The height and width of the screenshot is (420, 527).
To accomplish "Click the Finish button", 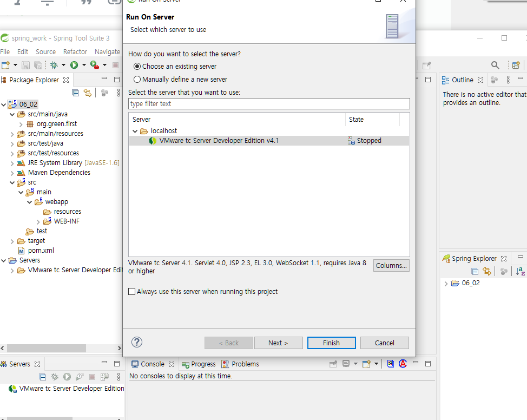I will [331, 343].
